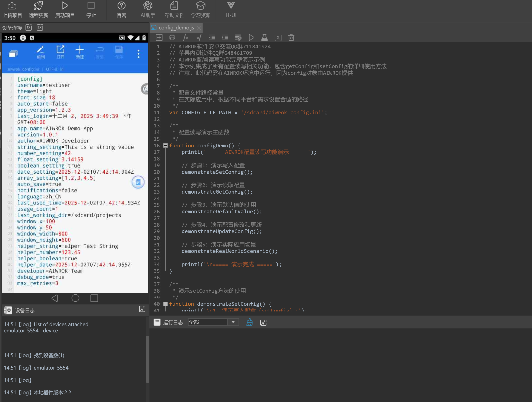This screenshot has width=532, height=402.
Task: Select the config_demo.js tab
Action: (176, 28)
